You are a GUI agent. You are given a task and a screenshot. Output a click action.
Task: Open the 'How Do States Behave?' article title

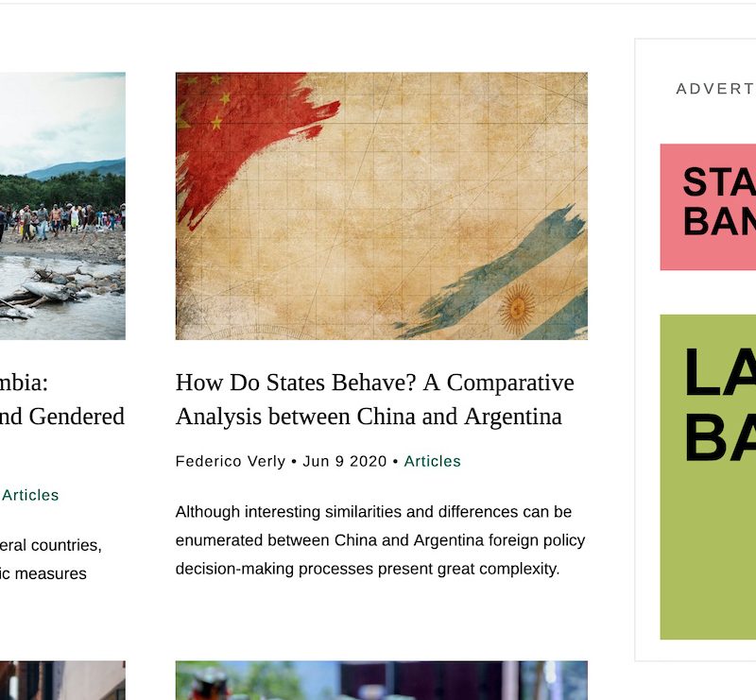(374, 400)
